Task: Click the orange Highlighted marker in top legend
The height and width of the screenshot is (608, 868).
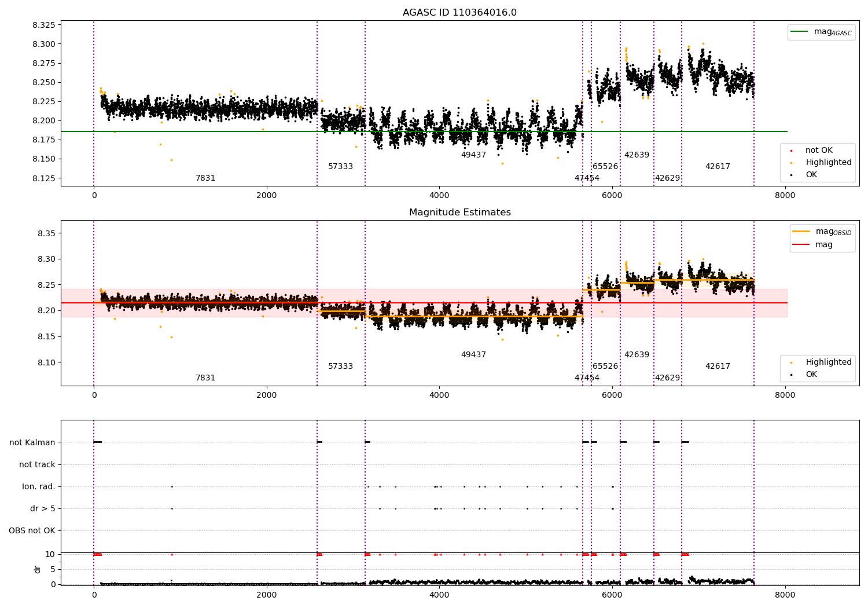Action: (791, 163)
